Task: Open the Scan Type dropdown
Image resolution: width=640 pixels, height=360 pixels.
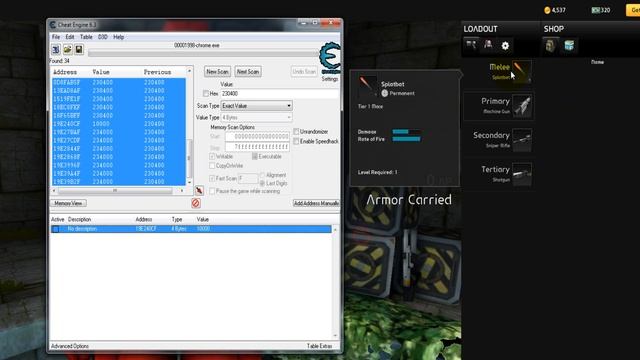Action: click(256, 106)
